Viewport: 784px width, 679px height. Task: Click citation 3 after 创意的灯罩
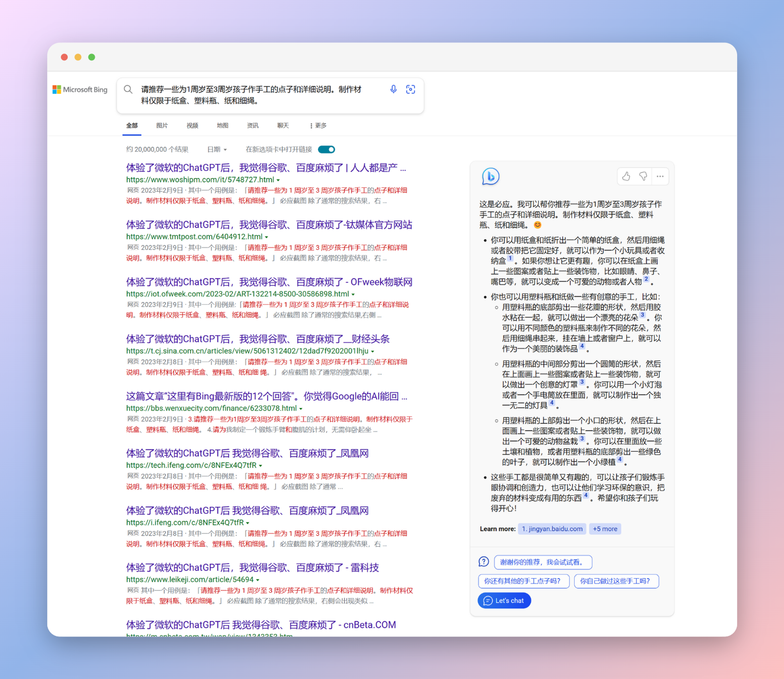pyautogui.click(x=582, y=382)
